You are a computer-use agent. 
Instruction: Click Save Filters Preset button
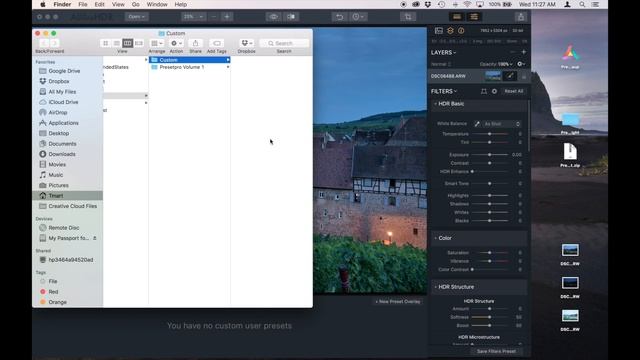tap(496, 351)
